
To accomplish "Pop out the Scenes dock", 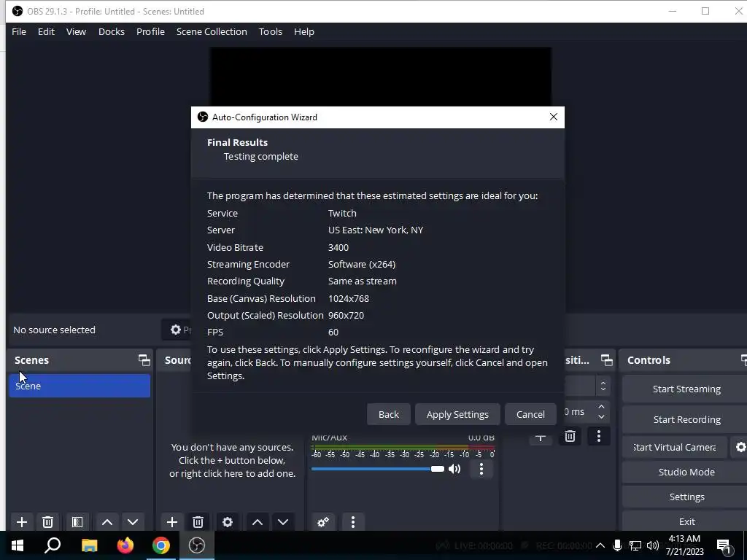I will click(x=144, y=360).
